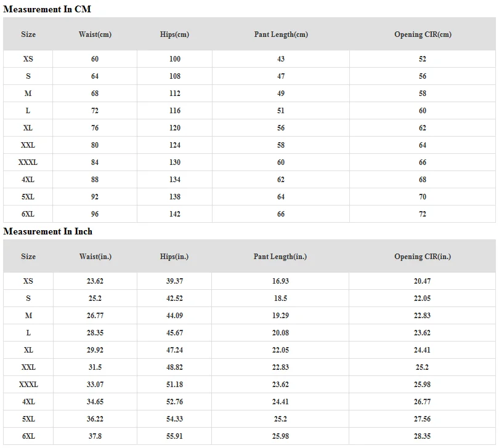Select the pant length value 43
Screen dimensions: 499x448
coord(281,59)
